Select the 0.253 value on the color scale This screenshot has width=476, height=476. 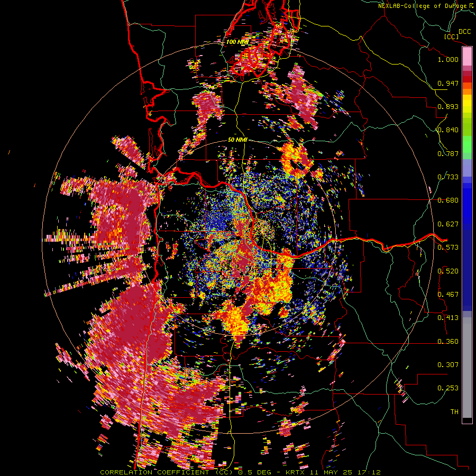[448, 388]
